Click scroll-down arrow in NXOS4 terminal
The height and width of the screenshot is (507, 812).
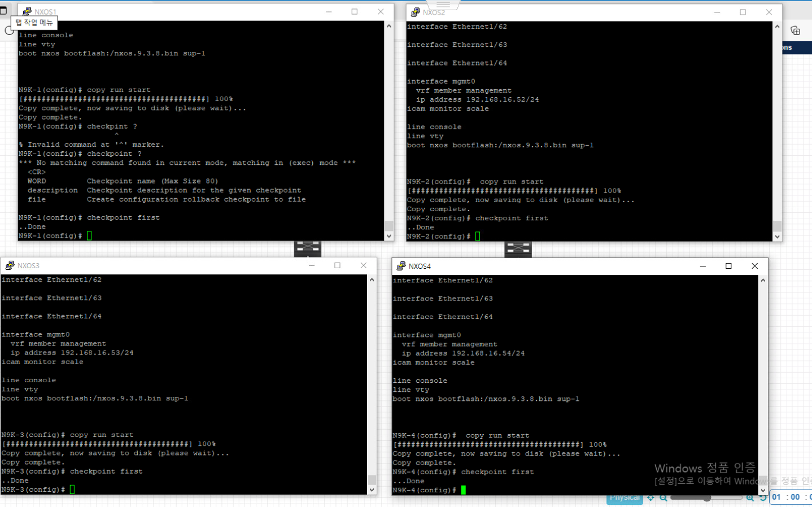(763, 491)
